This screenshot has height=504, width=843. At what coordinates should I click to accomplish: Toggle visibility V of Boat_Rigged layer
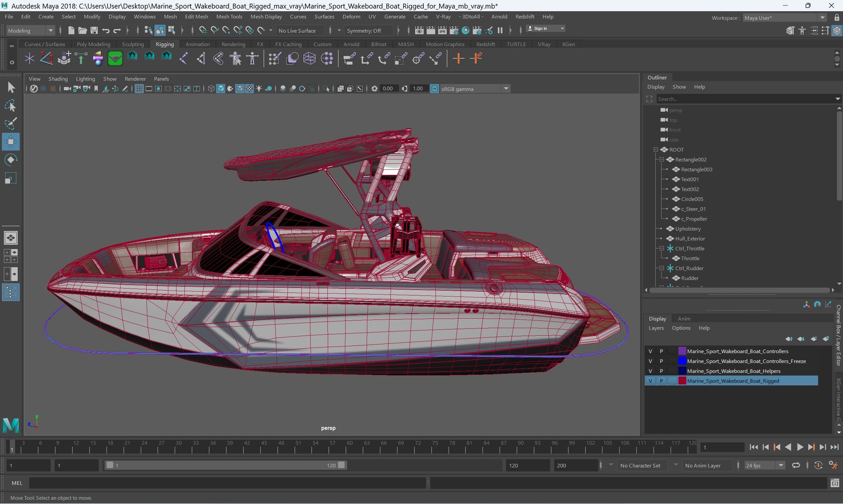click(650, 381)
